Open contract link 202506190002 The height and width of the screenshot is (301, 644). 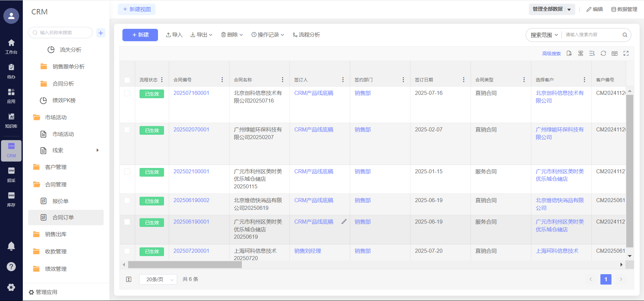point(191,200)
